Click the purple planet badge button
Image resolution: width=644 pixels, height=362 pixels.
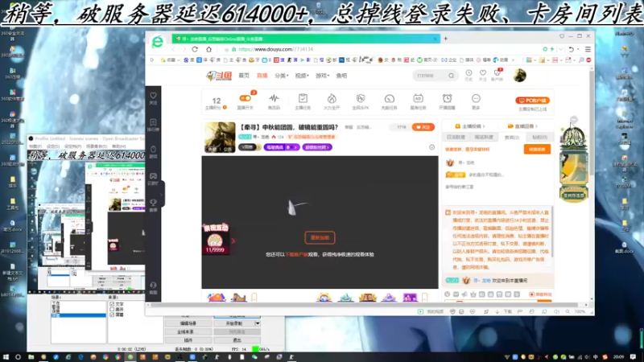coord(281,147)
